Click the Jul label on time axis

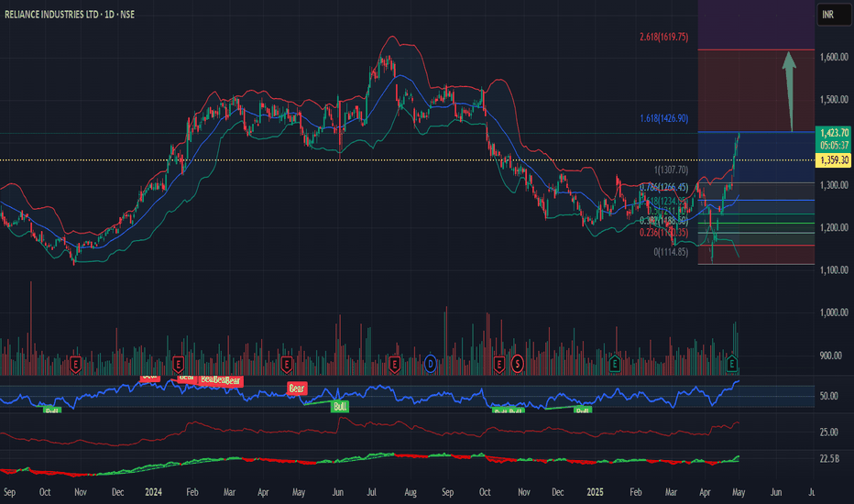(371, 492)
